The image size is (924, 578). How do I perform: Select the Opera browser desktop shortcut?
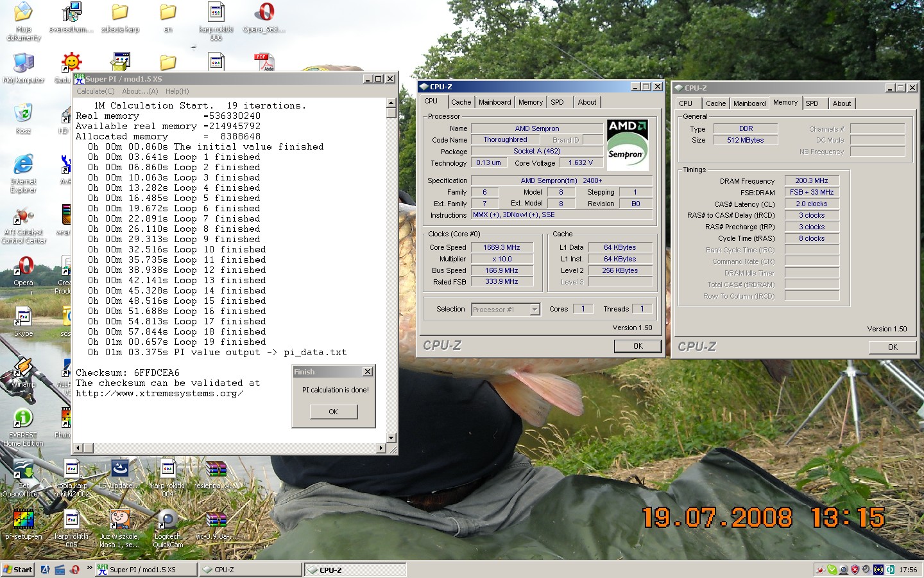click(24, 271)
